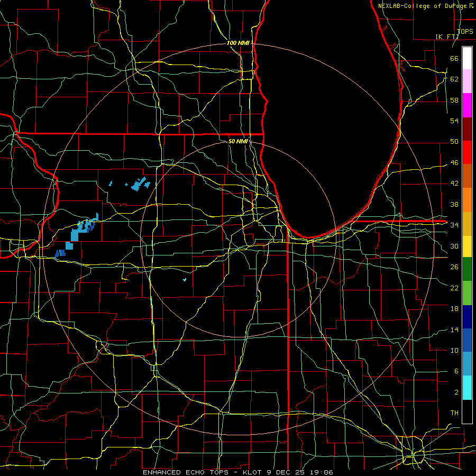Click the yellow legend swatch
476x476 pixels.
[x=467, y=246]
